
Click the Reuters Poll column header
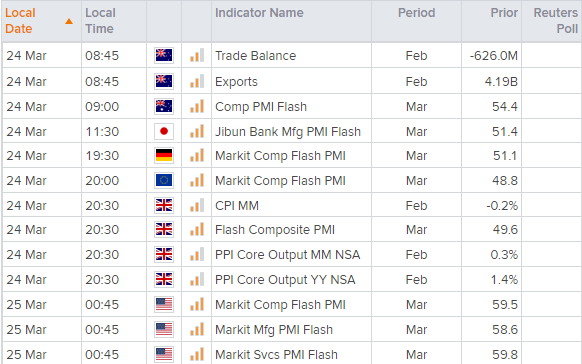click(x=556, y=21)
